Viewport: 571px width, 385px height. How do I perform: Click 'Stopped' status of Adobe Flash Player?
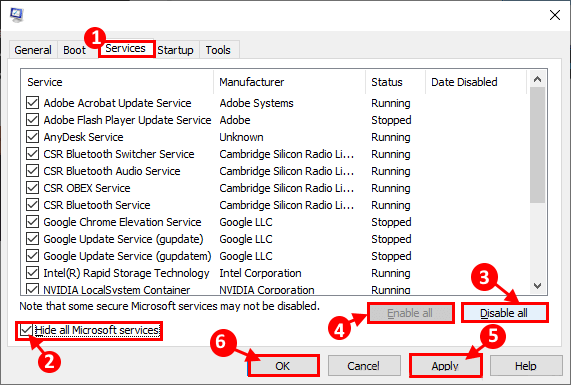[391, 120]
